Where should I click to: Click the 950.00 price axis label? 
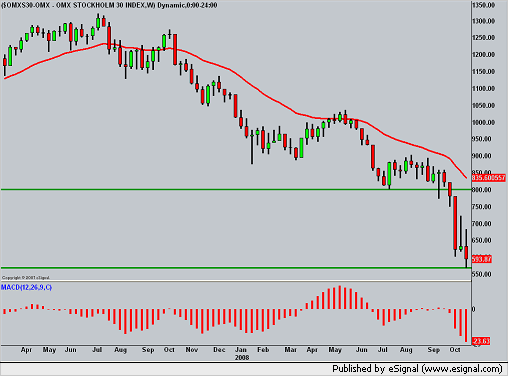(x=482, y=139)
